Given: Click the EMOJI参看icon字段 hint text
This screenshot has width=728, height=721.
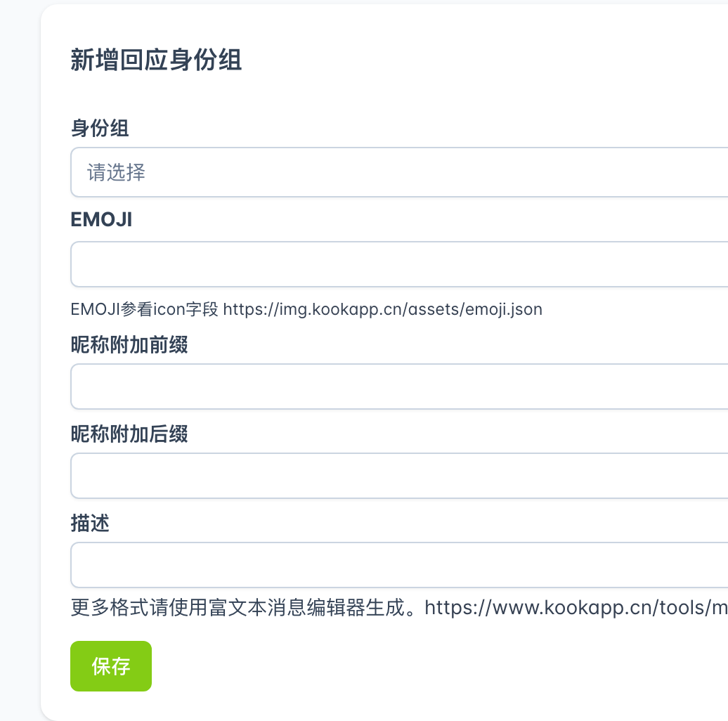Looking at the screenshot, I should coord(145,309).
